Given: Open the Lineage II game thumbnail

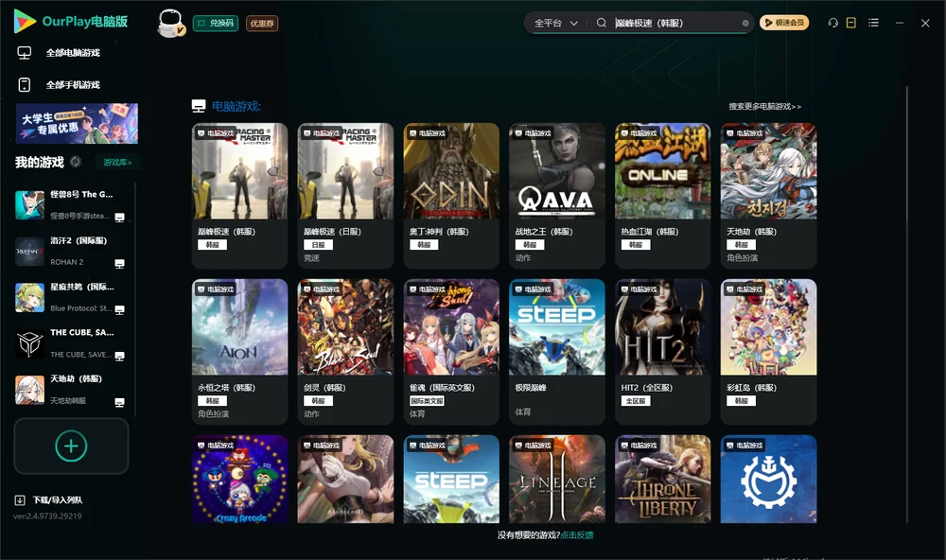Looking at the screenshot, I should click(x=557, y=480).
